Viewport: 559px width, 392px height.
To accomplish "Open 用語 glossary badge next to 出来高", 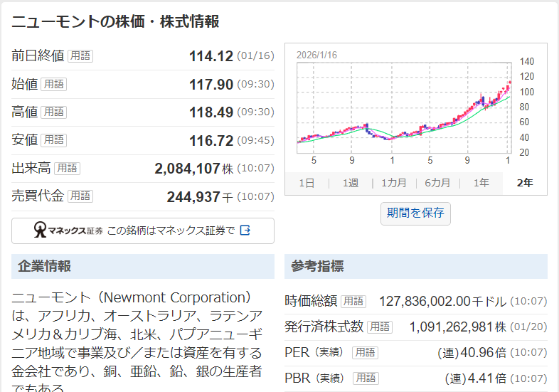I will coord(68,169).
